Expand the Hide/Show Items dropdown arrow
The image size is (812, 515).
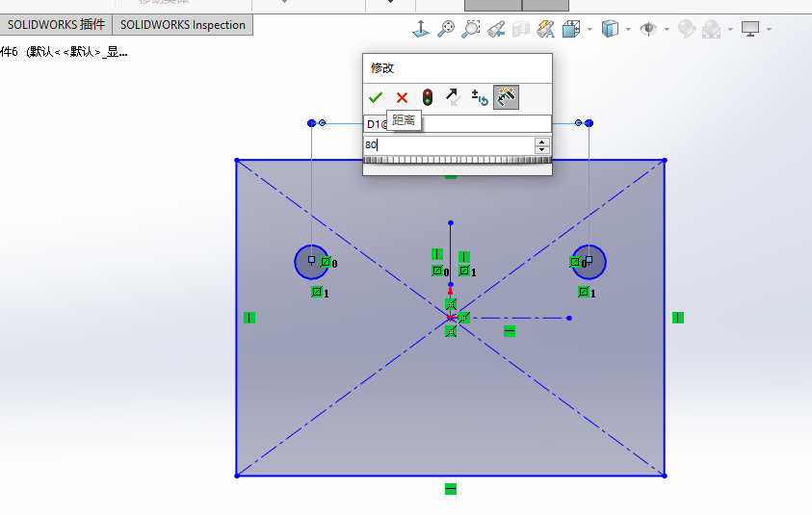(x=667, y=29)
